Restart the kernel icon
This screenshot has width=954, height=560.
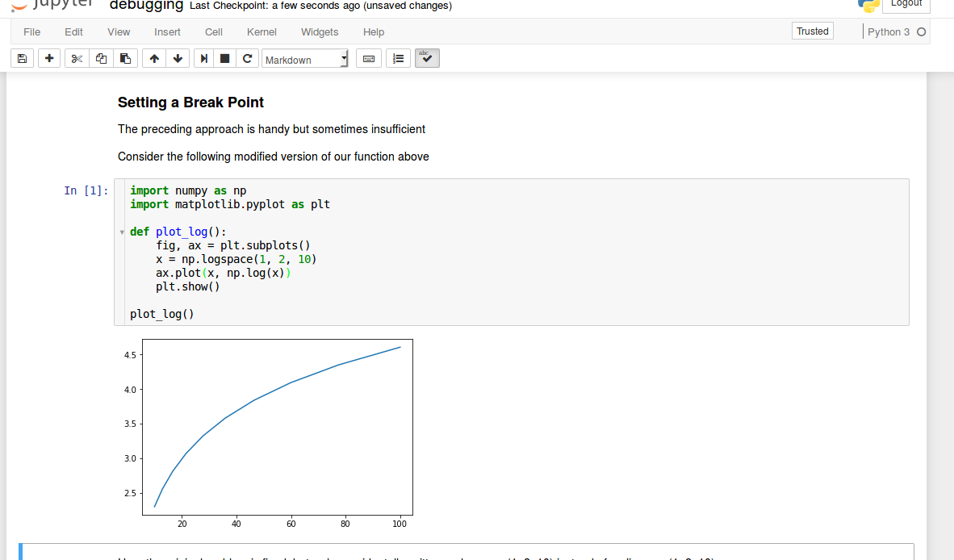(x=247, y=59)
